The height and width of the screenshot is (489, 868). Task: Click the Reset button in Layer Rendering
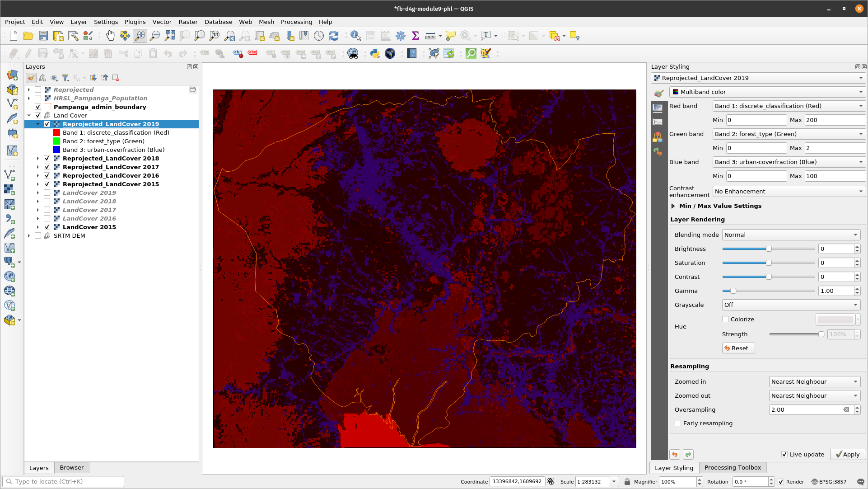pos(738,348)
